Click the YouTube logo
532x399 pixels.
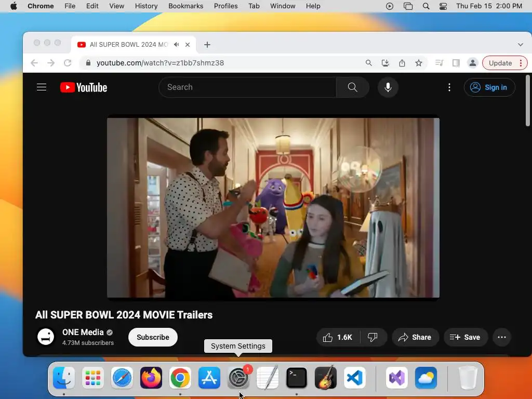point(84,87)
